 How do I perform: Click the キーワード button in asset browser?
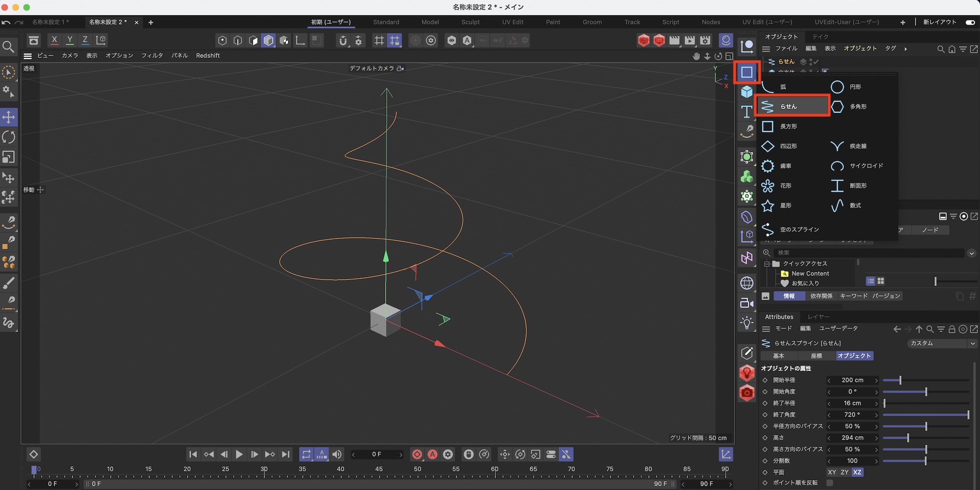pyautogui.click(x=854, y=296)
